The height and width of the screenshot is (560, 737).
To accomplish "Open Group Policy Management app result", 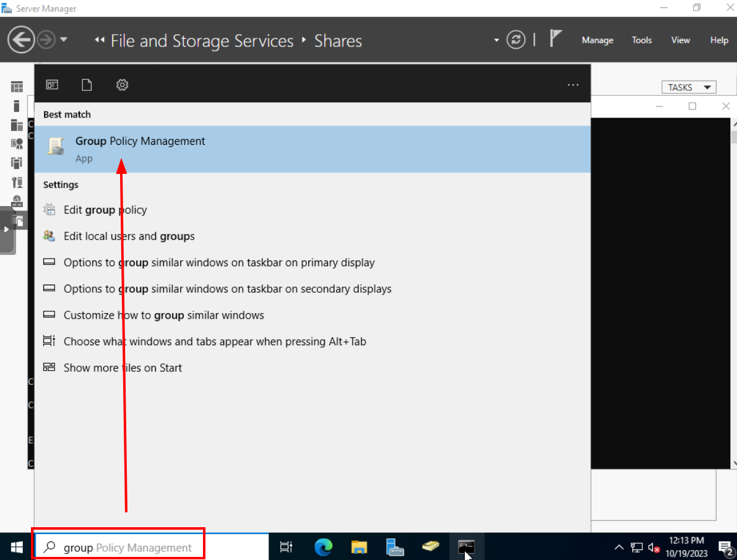I will click(x=140, y=149).
